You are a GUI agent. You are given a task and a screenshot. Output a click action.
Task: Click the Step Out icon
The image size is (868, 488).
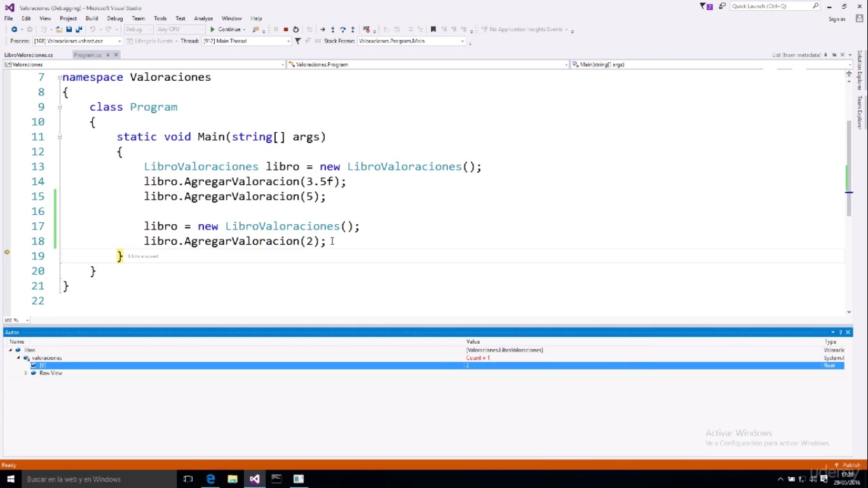click(353, 29)
